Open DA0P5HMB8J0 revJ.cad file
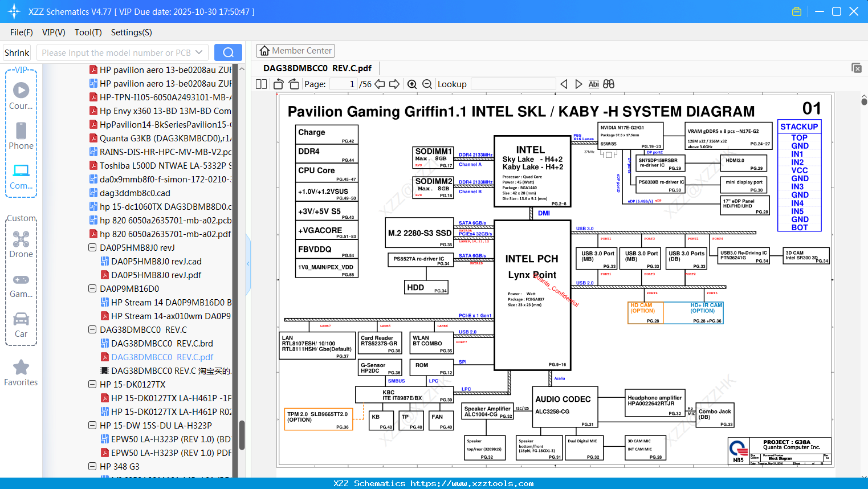This screenshot has width=868, height=489. point(156,262)
